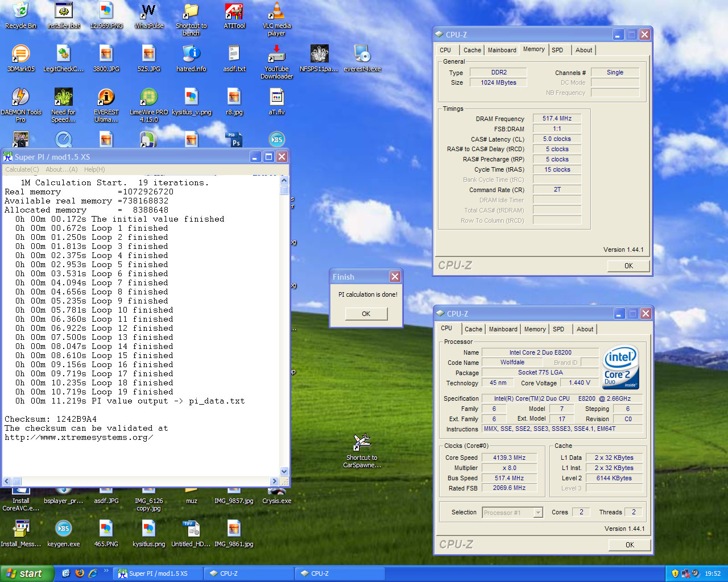Click OK in upper CPU-Z Memory window
Screen dimensions: 728x582
628,266
